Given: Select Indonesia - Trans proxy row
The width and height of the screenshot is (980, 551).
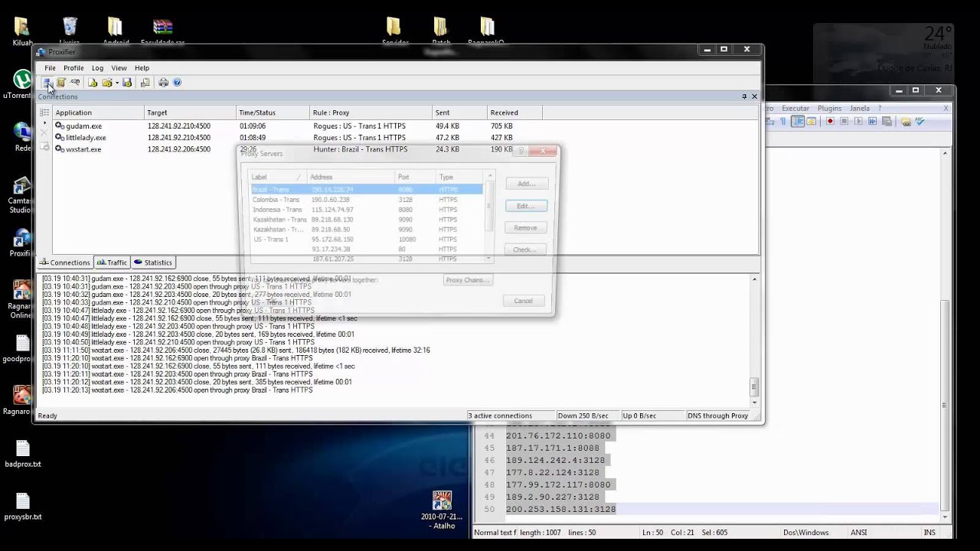Looking at the screenshot, I should click(x=367, y=210).
